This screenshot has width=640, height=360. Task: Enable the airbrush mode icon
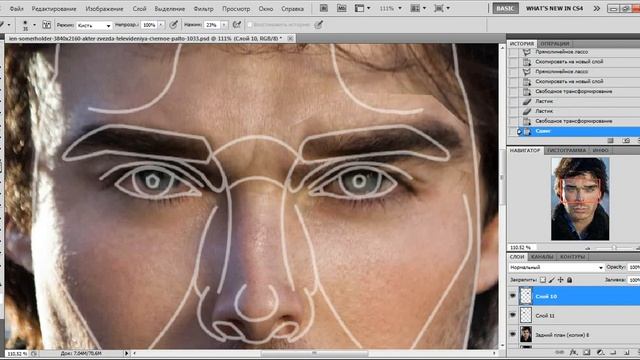coord(237,25)
